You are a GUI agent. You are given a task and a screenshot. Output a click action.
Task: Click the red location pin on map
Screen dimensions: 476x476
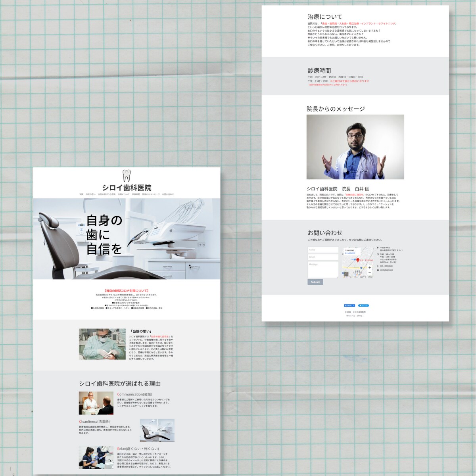[358, 261]
